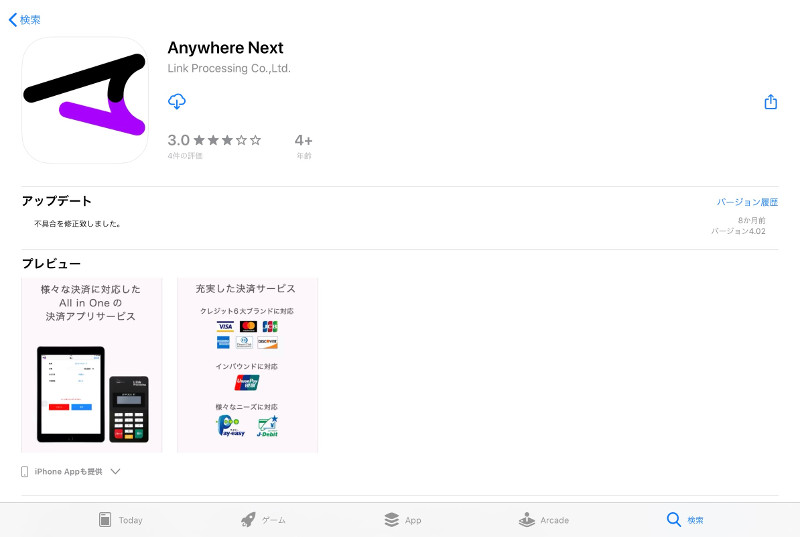Go back to 検索 results
Viewport: 800px width, 537px height.
pyautogui.click(x=24, y=20)
